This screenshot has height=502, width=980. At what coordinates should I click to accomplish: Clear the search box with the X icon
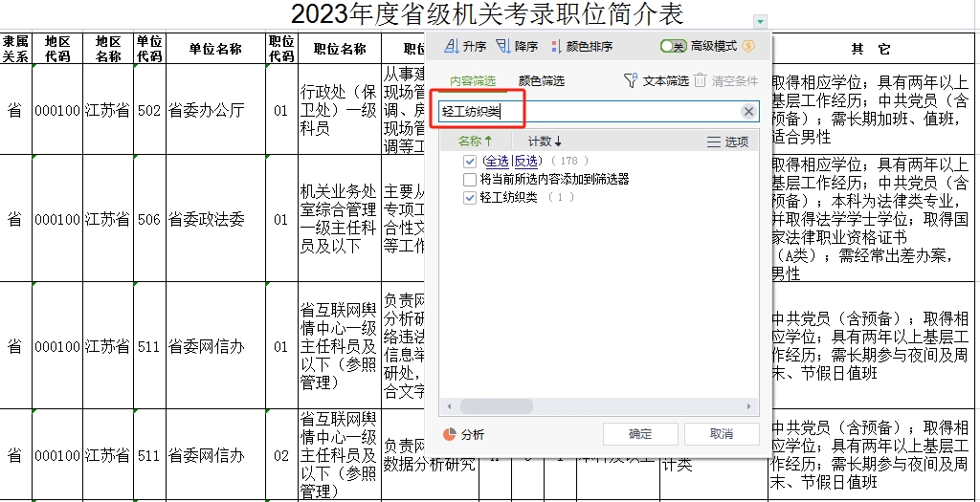pos(748,112)
